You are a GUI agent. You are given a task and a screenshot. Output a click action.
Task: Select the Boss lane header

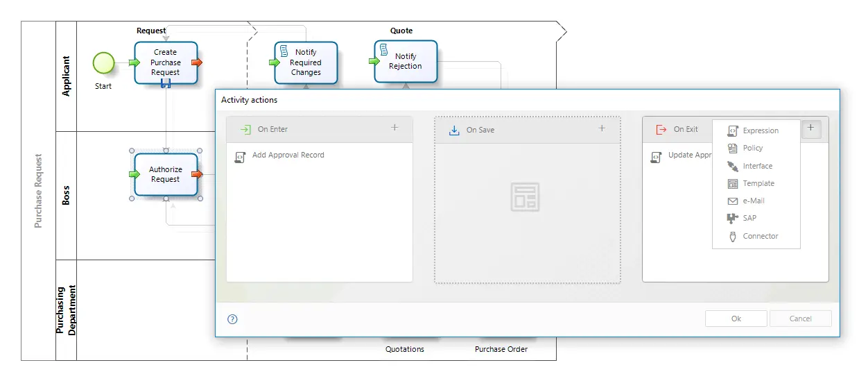click(x=66, y=195)
